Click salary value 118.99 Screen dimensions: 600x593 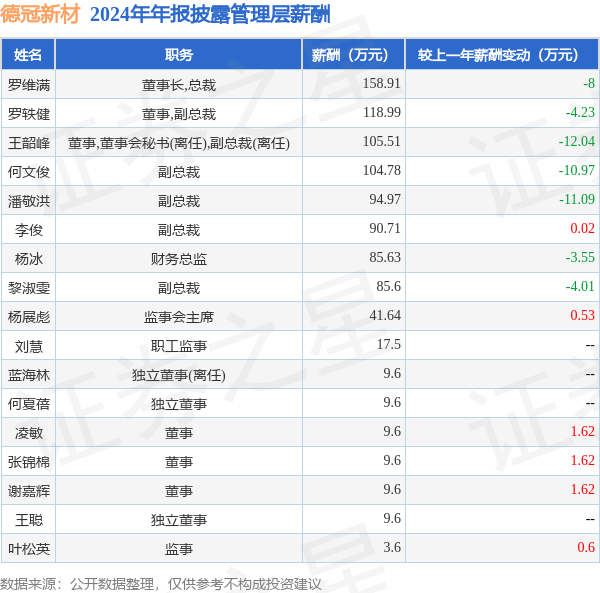click(x=382, y=112)
